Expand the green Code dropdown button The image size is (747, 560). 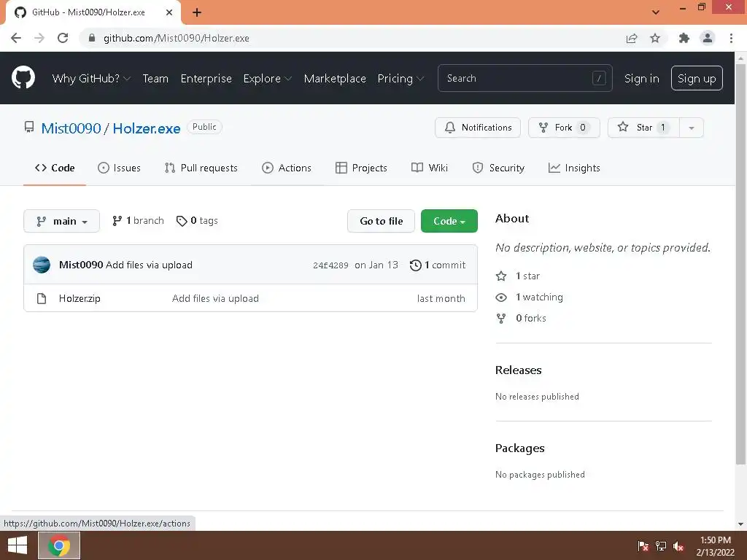click(x=449, y=221)
